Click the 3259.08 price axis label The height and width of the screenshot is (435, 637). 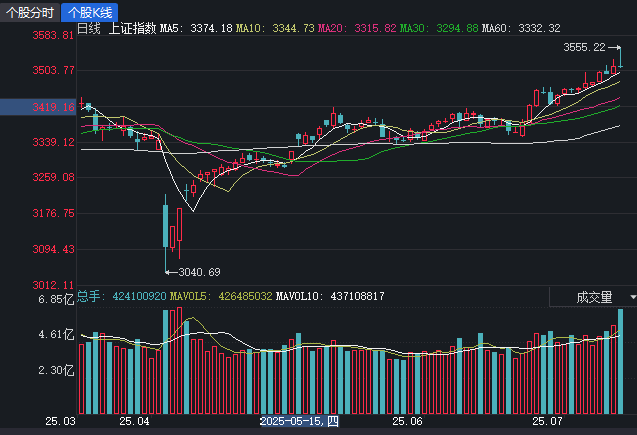[54, 177]
